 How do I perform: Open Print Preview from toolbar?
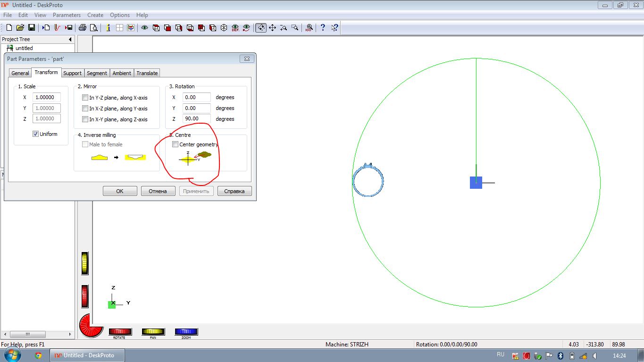(94, 28)
